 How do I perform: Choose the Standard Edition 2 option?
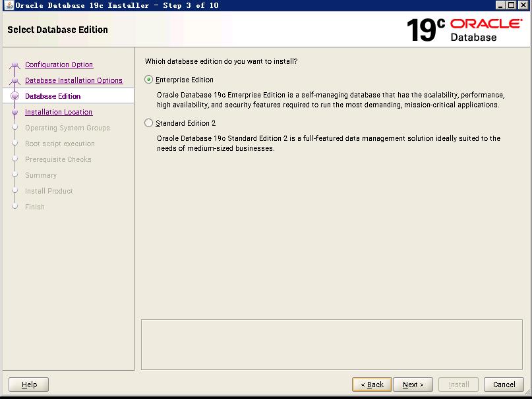(148, 123)
